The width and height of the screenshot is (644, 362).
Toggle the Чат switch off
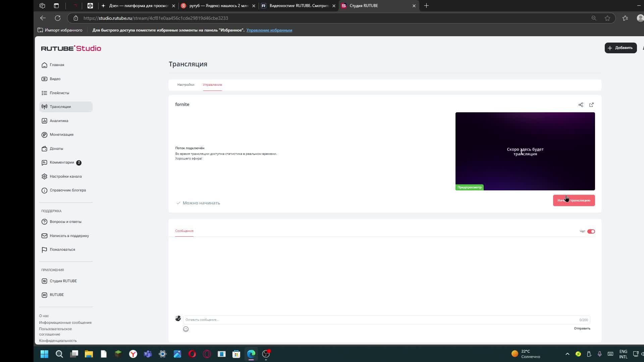[x=591, y=231]
